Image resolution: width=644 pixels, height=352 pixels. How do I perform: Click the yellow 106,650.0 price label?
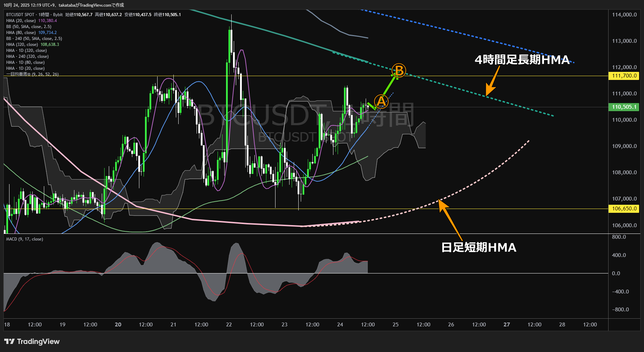[x=624, y=209]
